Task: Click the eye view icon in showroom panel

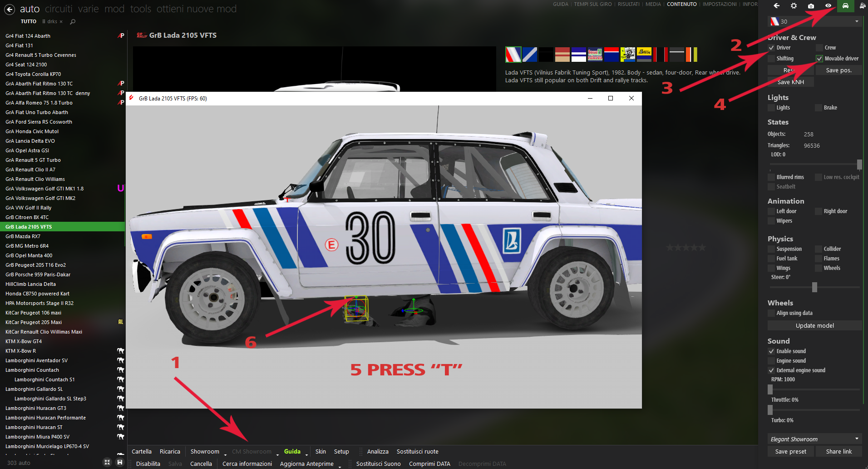Action: coord(828,6)
